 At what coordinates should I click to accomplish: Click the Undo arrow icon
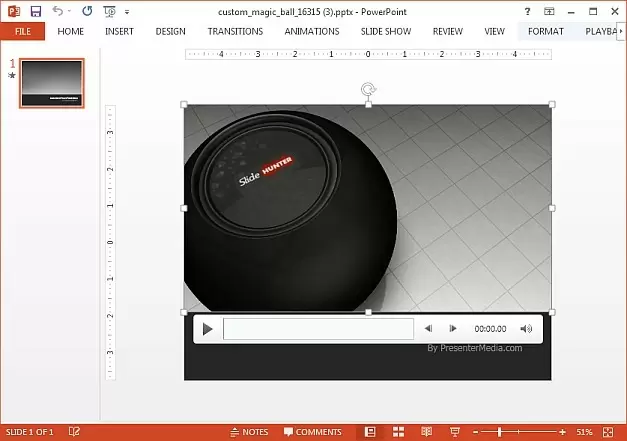(x=58, y=11)
